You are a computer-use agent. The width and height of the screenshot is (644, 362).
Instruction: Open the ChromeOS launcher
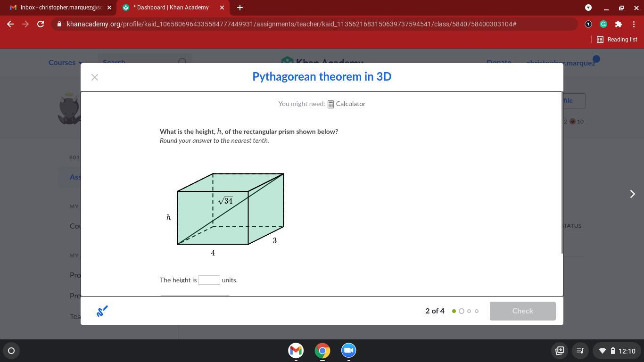[11, 351]
